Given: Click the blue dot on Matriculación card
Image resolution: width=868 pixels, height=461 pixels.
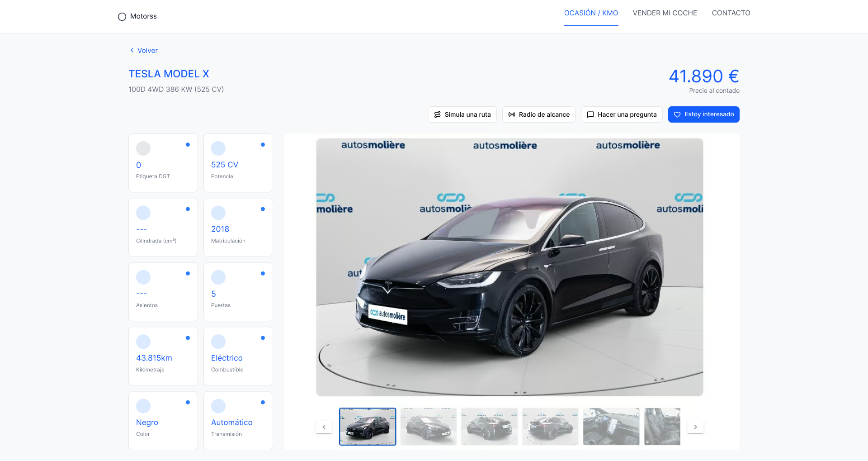Looking at the screenshot, I should tap(263, 209).
